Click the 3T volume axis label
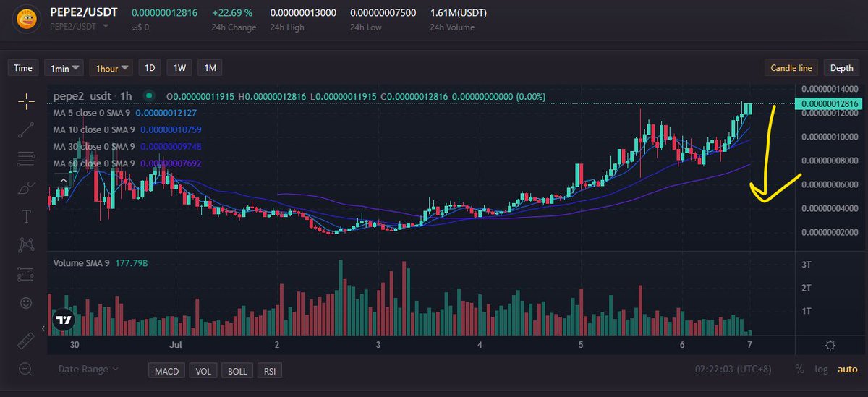Viewport: 868px width, 397px height. (x=807, y=265)
